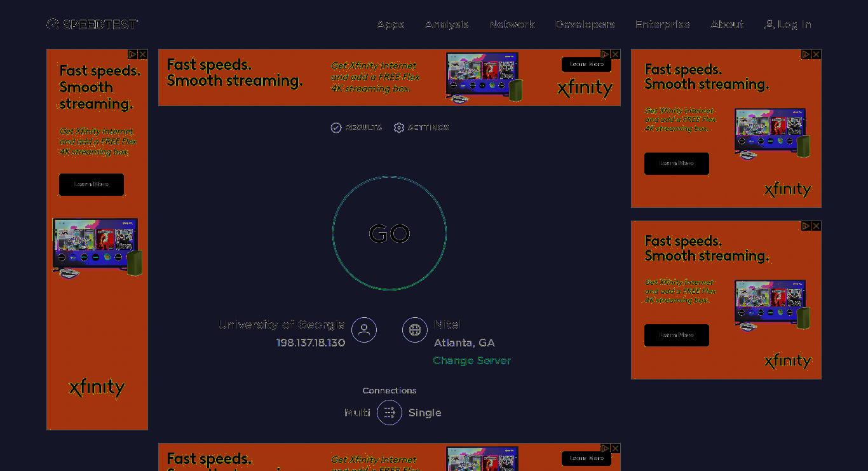The image size is (868, 471).
Task: Close the top banner Xfinity ad
Action: tap(615, 55)
